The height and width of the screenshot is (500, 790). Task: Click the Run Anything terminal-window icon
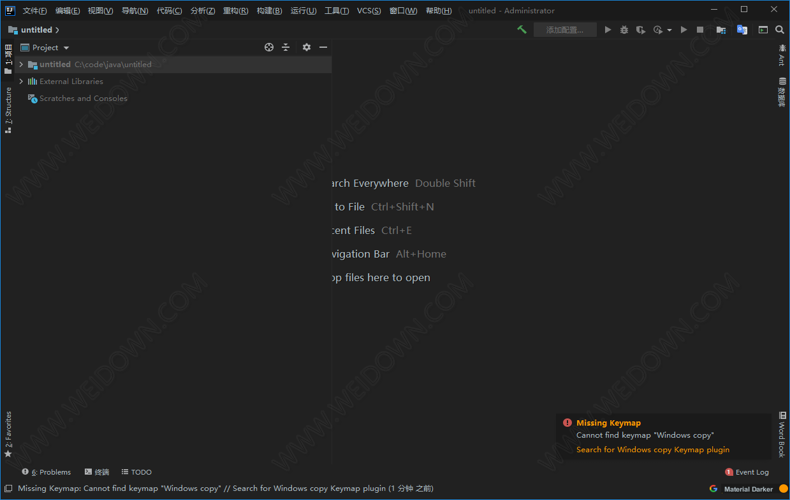point(763,30)
